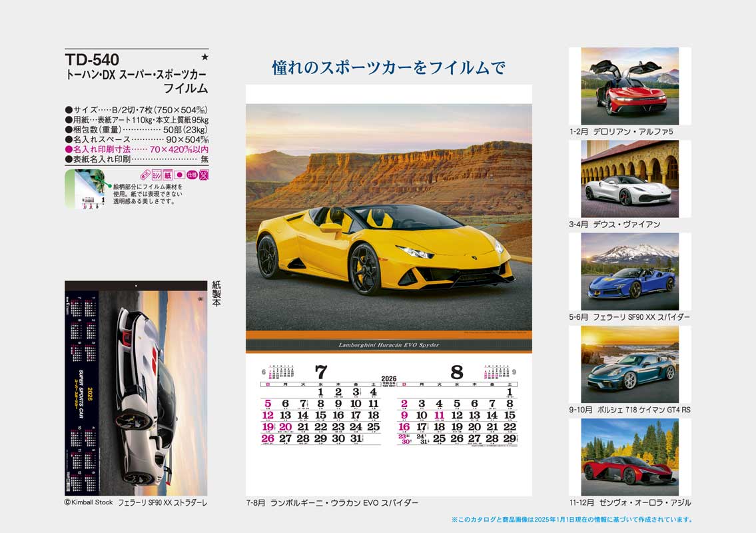This screenshot has width=756, height=533.
Task: Click the red-dot flag feature icon
Action: tap(180, 175)
